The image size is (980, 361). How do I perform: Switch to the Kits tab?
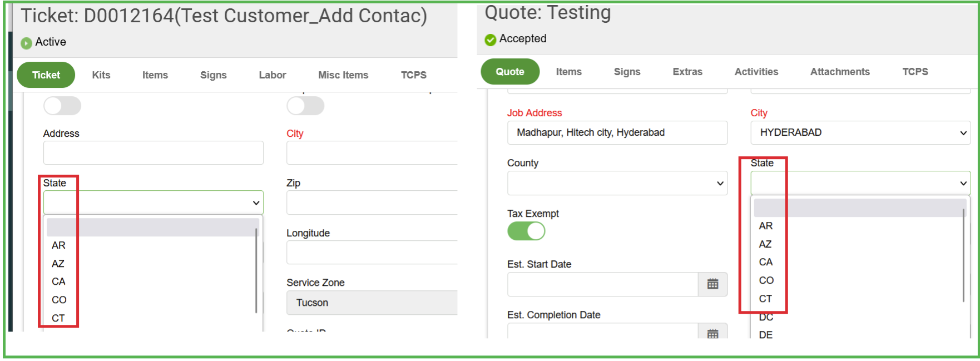click(x=101, y=75)
